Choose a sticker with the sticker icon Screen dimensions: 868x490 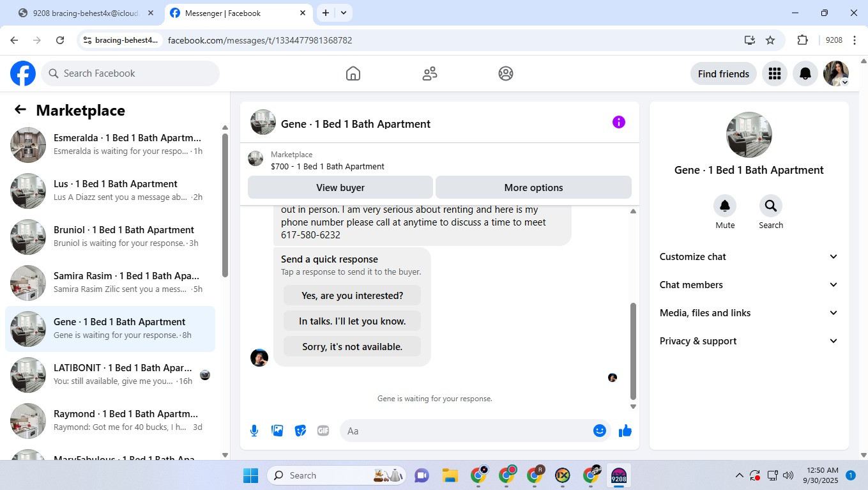click(x=300, y=431)
